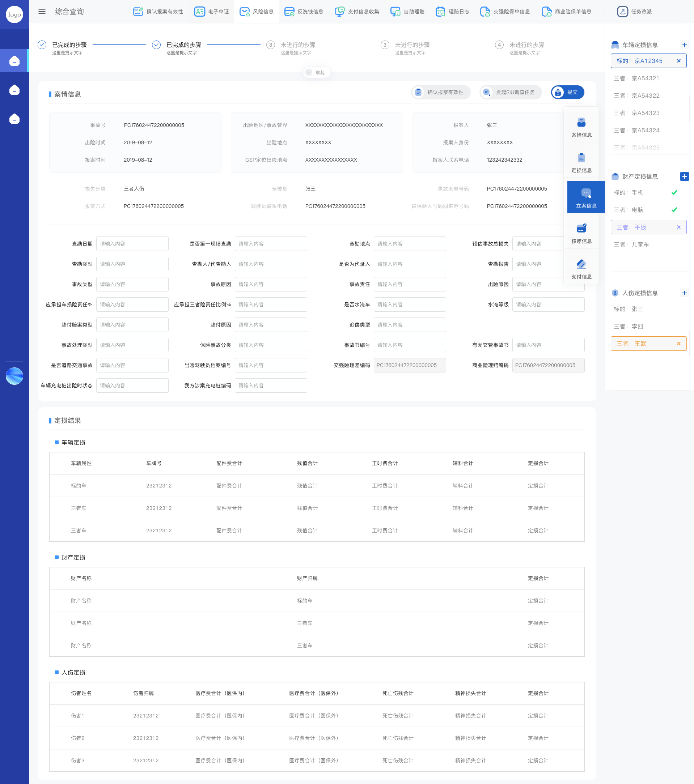Remove the 标的：京A12345 tag
This screenshot has height=784, width=694.
678,61
